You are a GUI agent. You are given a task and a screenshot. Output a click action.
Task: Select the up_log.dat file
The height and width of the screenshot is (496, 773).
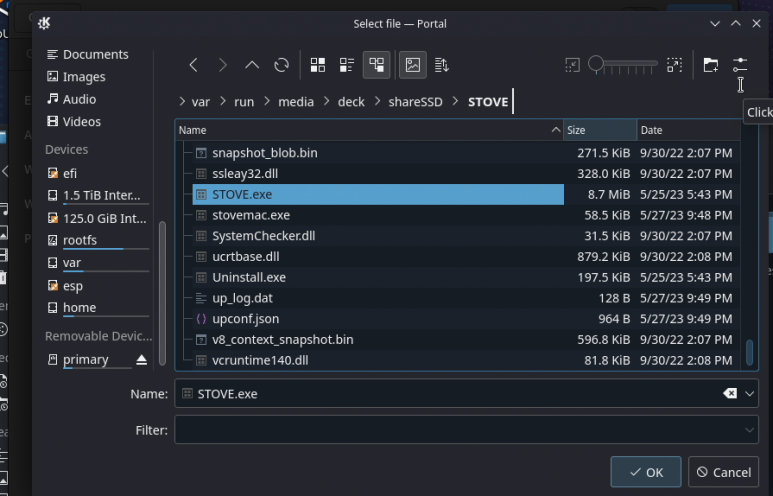(x=242, y=298)
